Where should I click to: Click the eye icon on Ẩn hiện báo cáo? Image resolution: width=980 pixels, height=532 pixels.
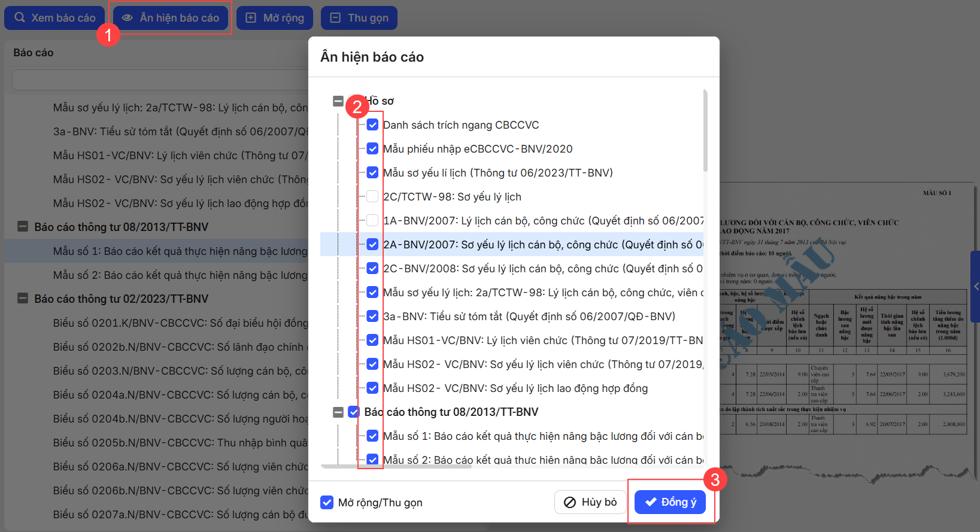click(x=128, y=18)
